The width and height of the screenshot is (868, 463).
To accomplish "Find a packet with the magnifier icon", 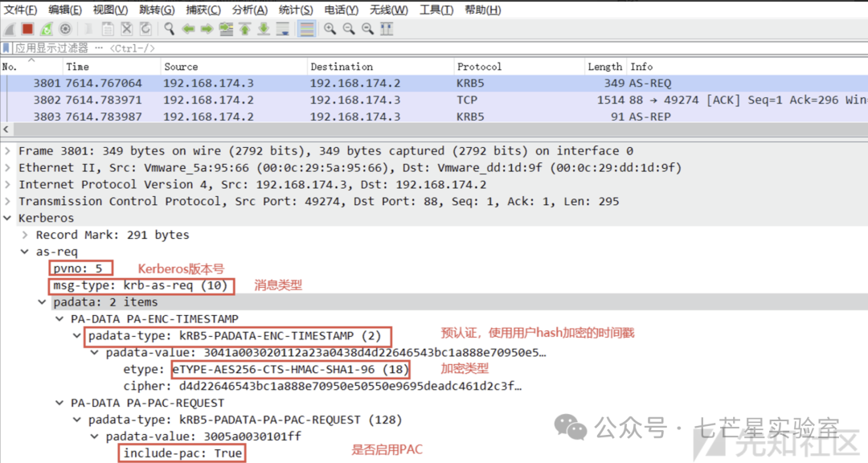I will pos(169,29).
